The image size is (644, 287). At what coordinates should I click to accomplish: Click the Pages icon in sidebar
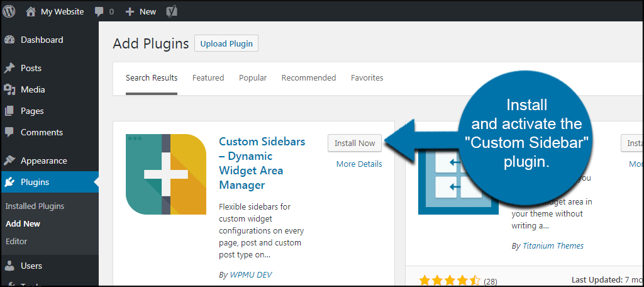(9, 111)
